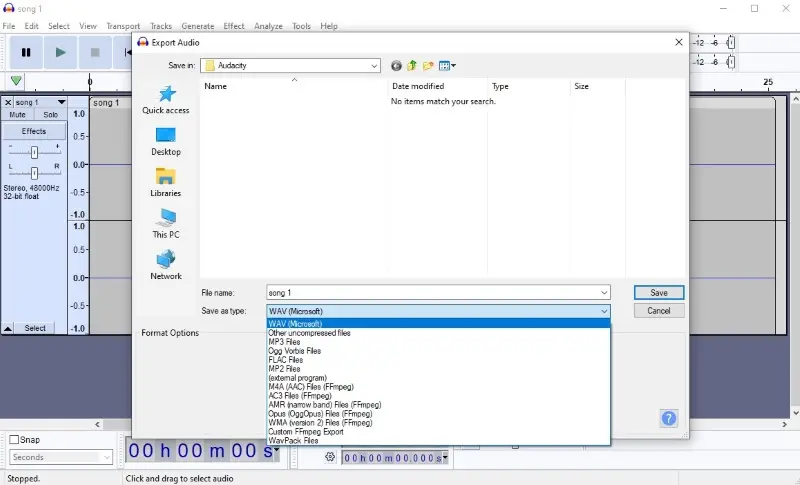Click the Save button
Image resolution: width=800 pixels, height=485 pixels.
[659, 293]
